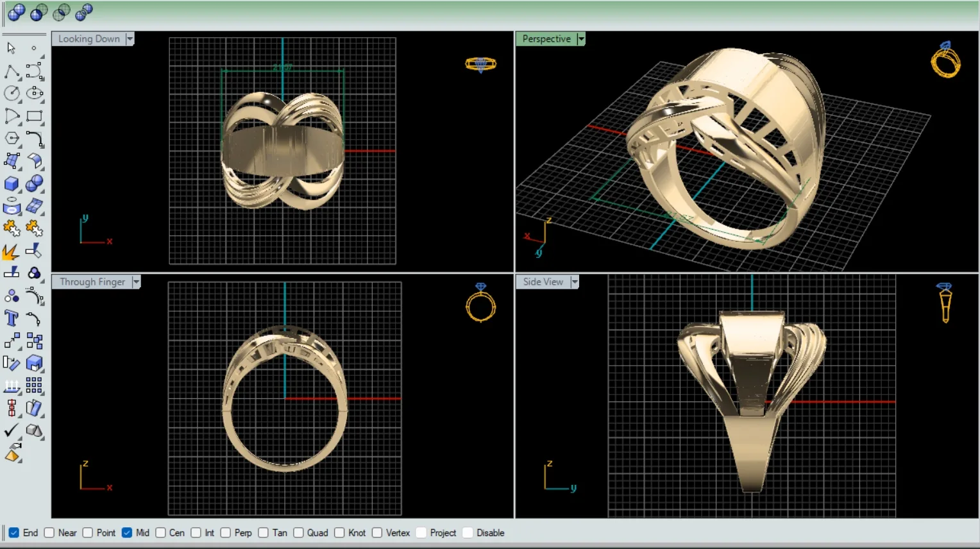Screen dimensions: 980x549
Task: Turn on the Cen snap
Action: tap(160, 533)
